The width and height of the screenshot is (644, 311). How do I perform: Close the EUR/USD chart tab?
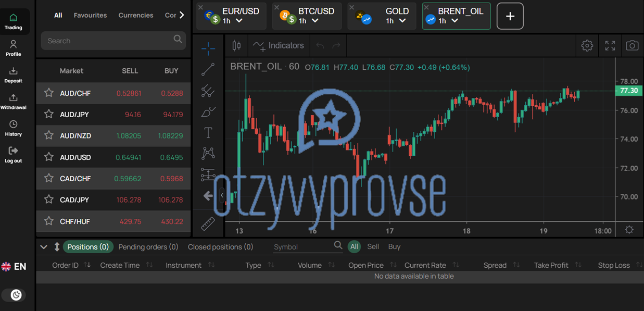pyautogui.click(x=201, y=7)
